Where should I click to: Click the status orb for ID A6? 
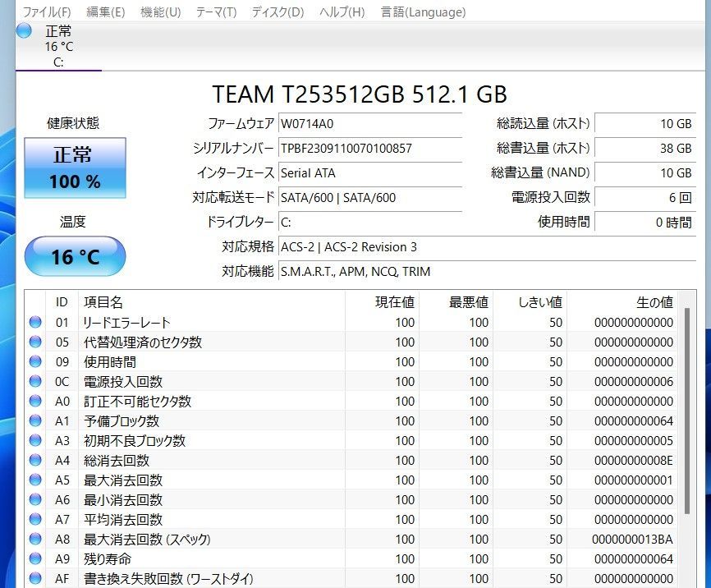pos(35,499)
